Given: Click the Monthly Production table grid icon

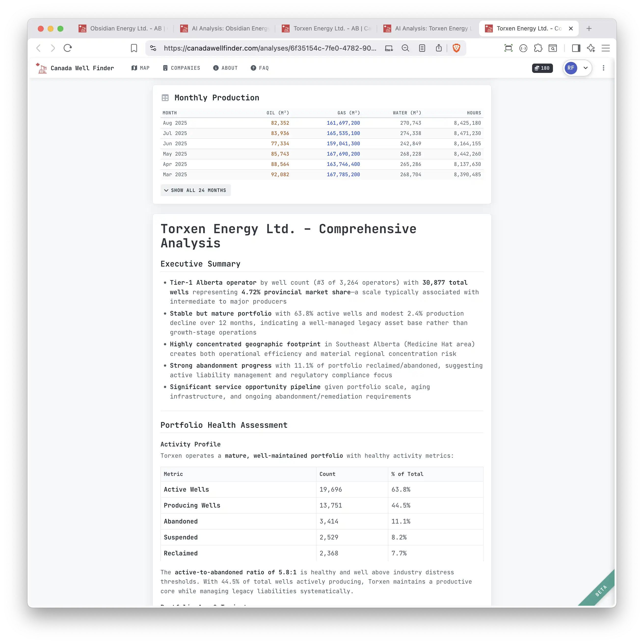Looking at the screenshot, I should [165, 98].
